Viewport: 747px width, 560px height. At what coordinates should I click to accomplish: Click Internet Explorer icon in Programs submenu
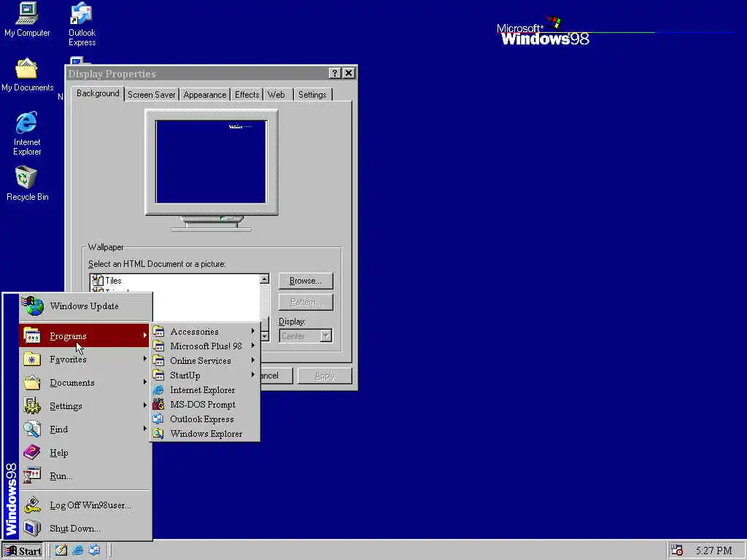158,390
